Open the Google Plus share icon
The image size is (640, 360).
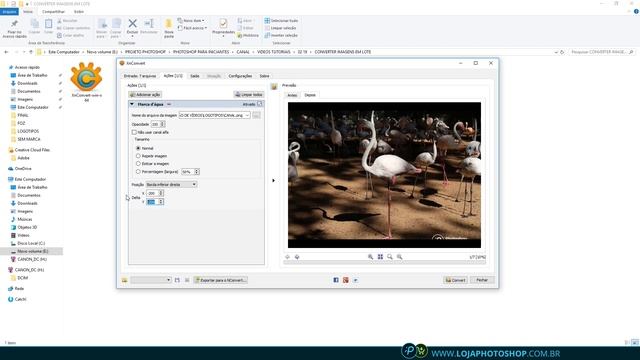[346, 280]
